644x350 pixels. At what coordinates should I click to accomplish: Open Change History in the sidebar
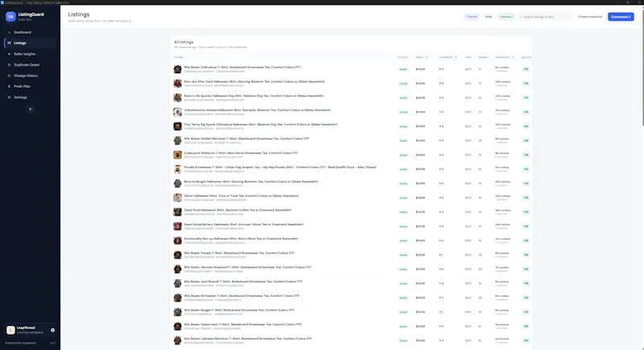coord(30,76)
